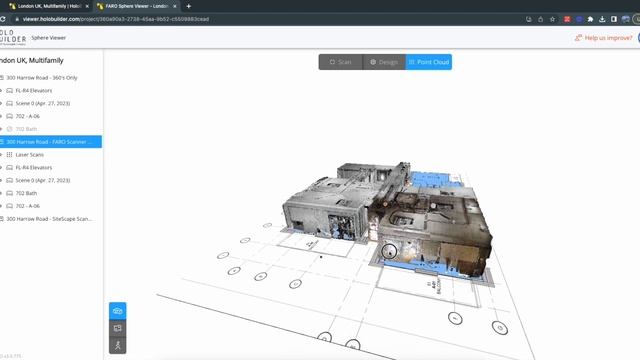
Task: Click the site lock icon in the address bar
Action: 17,19
